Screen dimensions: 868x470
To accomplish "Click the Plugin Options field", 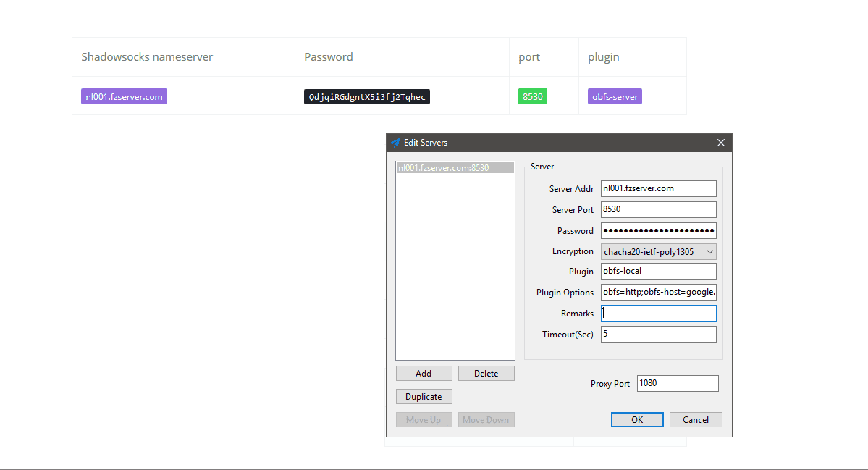I will pyautogui.click(x=658, y=293).
